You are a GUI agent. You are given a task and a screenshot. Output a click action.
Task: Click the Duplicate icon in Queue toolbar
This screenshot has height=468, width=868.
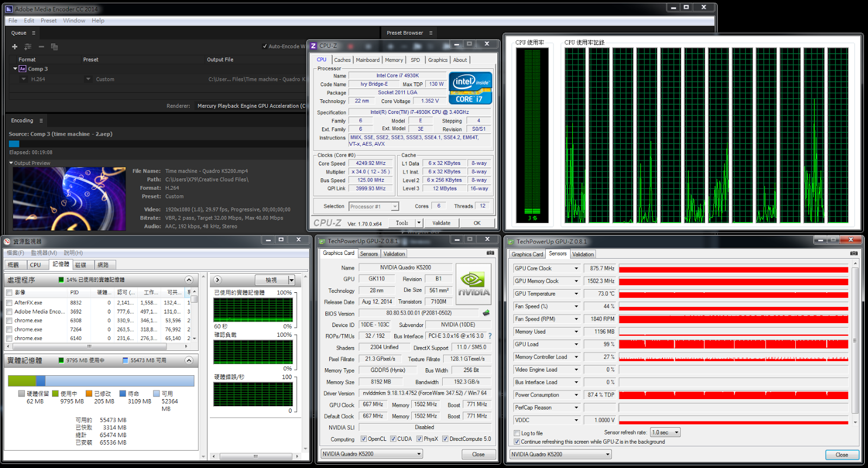coord(54,47)
